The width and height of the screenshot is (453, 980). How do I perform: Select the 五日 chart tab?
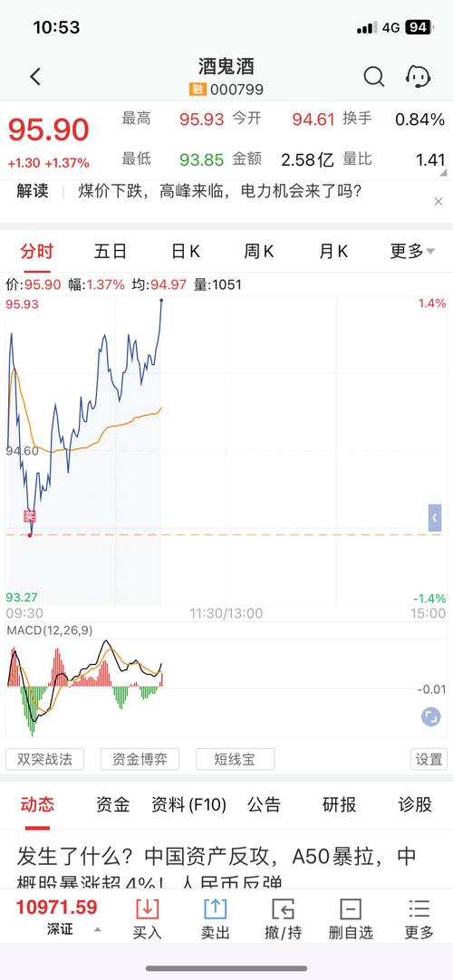tap(110, 251)
